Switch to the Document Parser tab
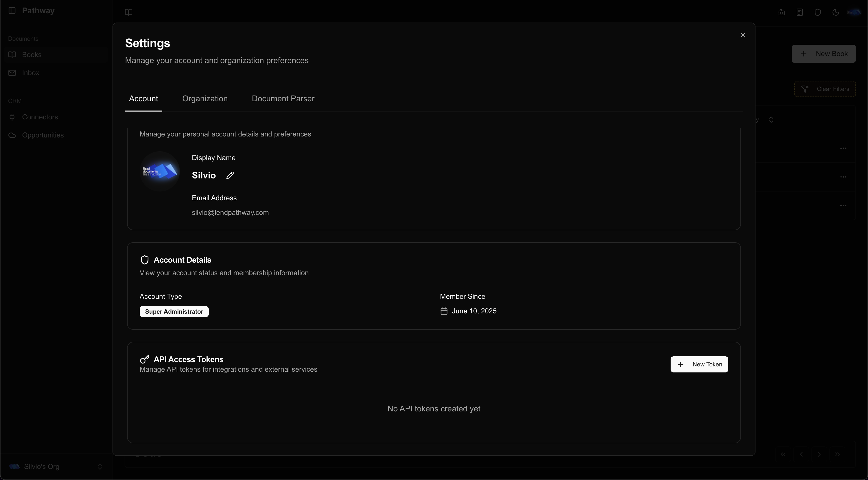 click(283, 99)
